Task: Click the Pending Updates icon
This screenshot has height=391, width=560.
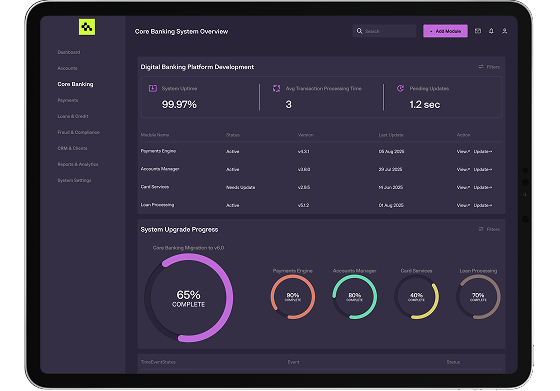Action: click(400, 88)
